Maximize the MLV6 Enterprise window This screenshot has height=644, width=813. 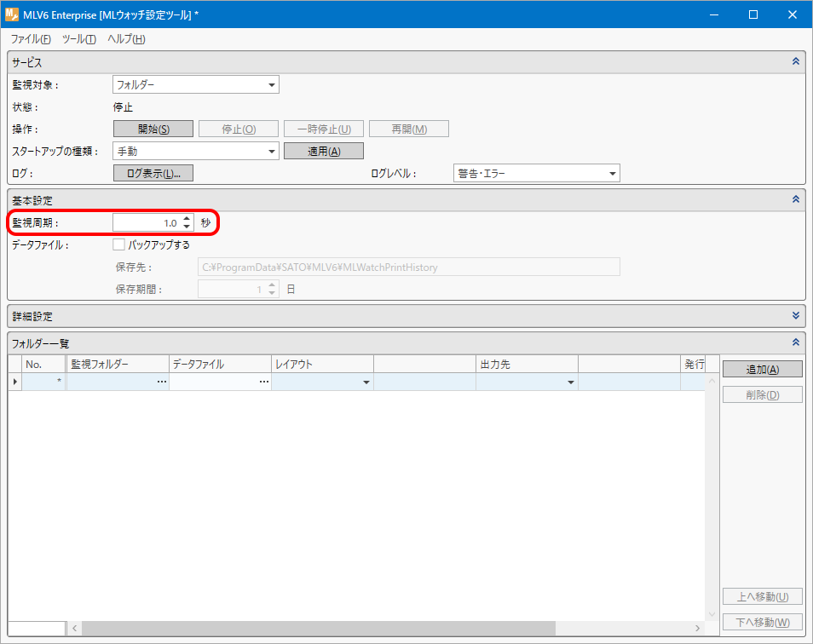[x=753, y=14]
